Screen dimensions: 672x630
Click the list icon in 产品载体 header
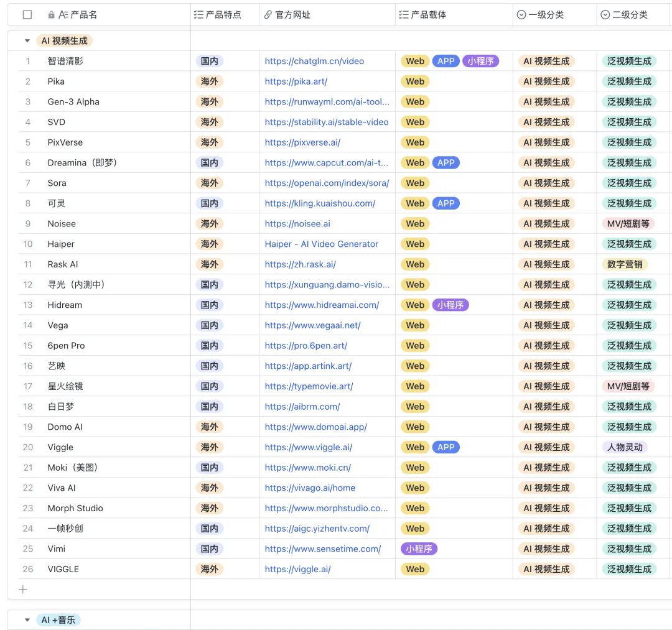(403, 15)
